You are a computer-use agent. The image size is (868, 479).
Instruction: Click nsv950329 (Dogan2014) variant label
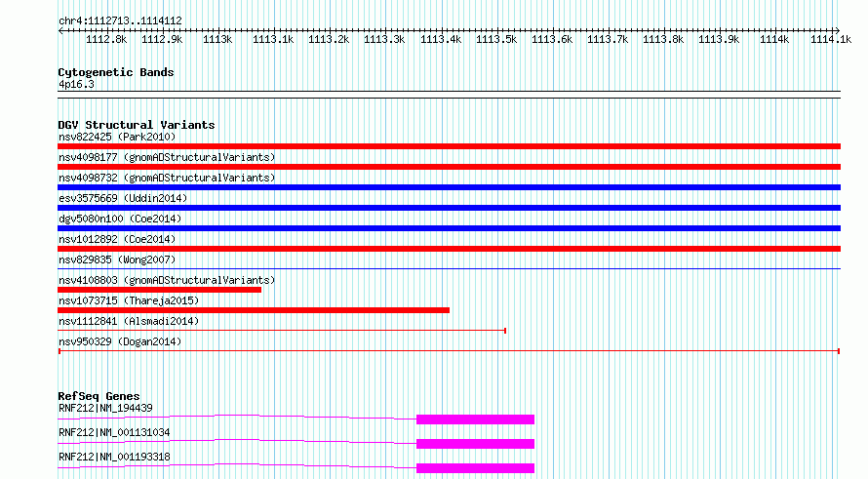120,341
